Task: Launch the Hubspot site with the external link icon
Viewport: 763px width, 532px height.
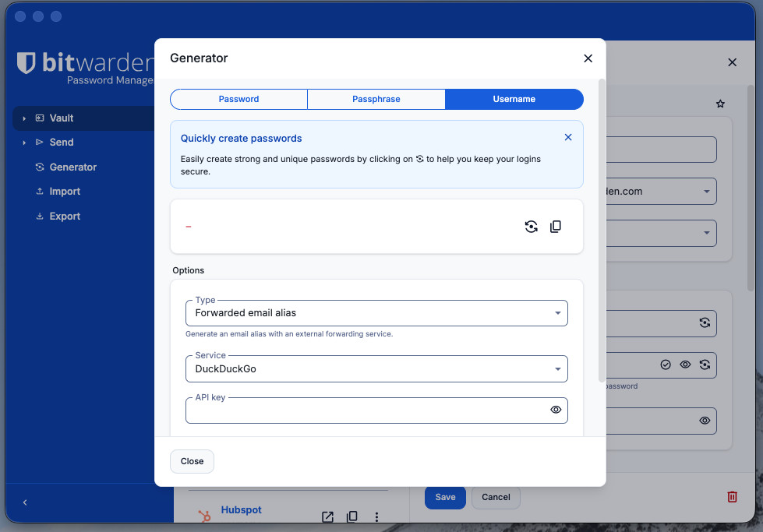Action: point(327,517)
